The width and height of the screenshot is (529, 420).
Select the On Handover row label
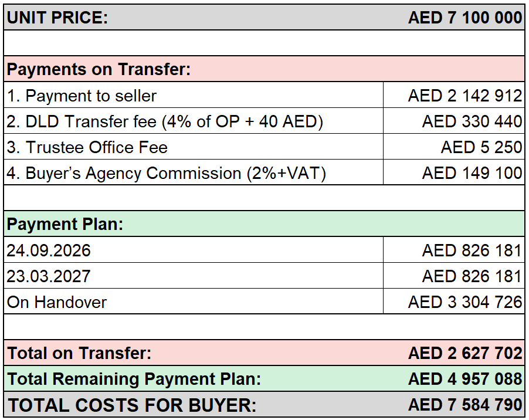click(57, 302)
